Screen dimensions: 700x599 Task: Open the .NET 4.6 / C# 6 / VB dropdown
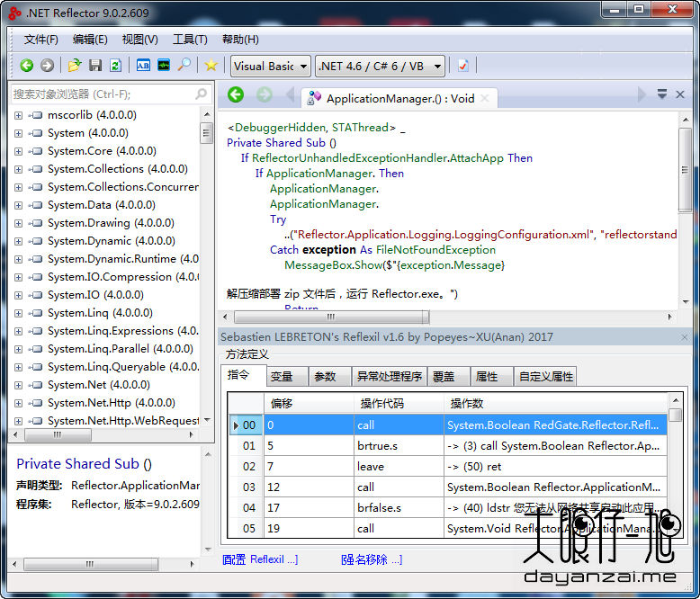coord(380,66)
